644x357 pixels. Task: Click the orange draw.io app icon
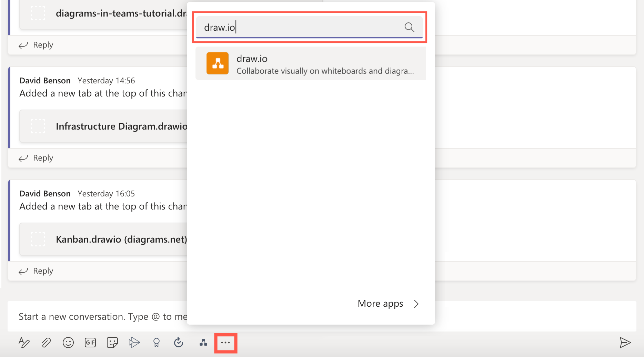tap(217, 63)
